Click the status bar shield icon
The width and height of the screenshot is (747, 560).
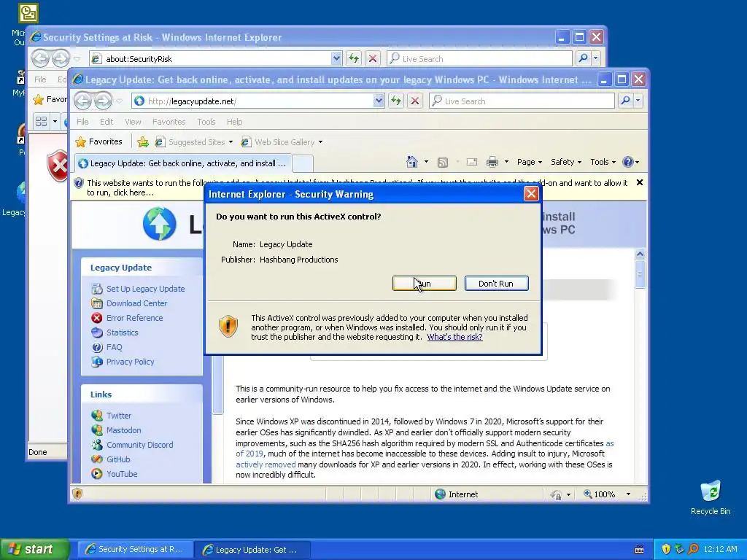pyautogui.click(x=77, y=494)
